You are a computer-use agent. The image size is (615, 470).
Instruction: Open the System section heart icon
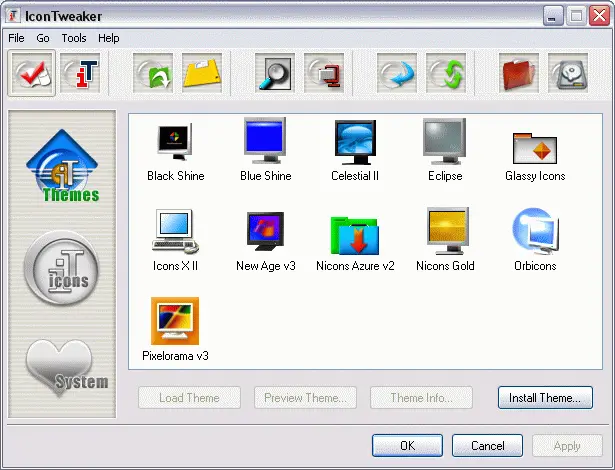[62, 366]
